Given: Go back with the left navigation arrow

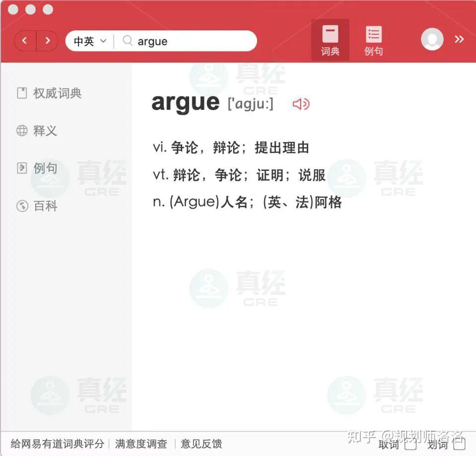Looking at the screenshot, I should click(24, 40).
